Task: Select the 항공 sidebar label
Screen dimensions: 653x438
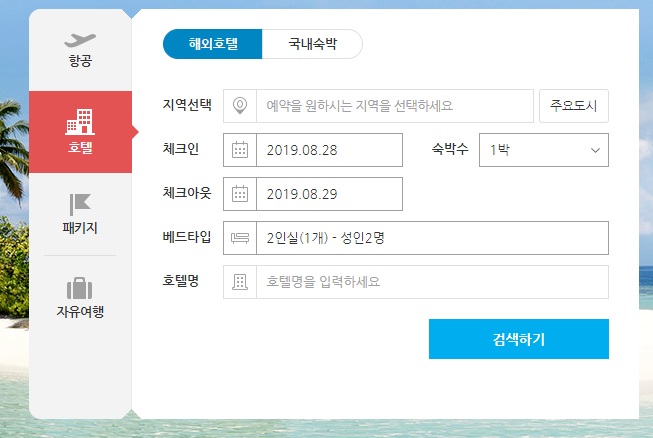Action: [80, 61]
